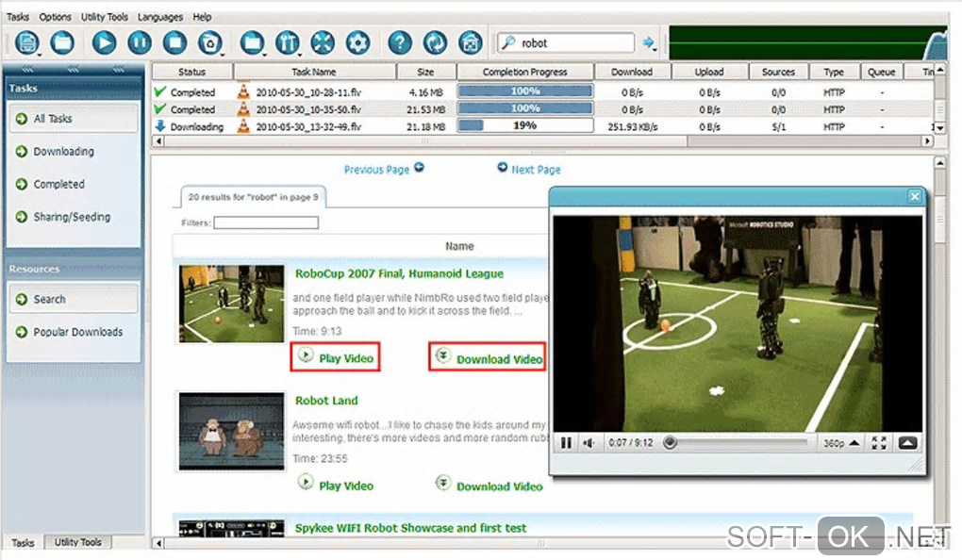Click Previous Page arrow icon
This screenshot has height=560, width=962.
tap(419, 167)
